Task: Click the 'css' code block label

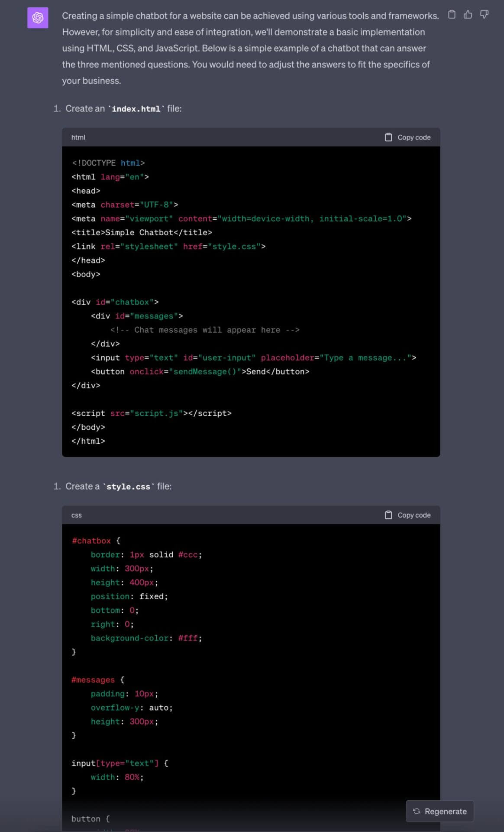Action: pos(77,515)
